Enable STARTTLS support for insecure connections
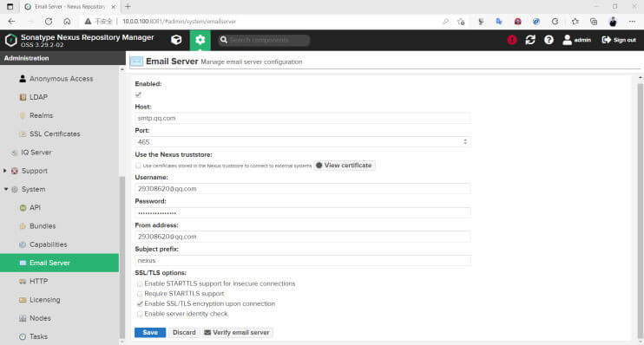Image resolution: width=644 pixels, height=345 pixels. tap(140, 283)
